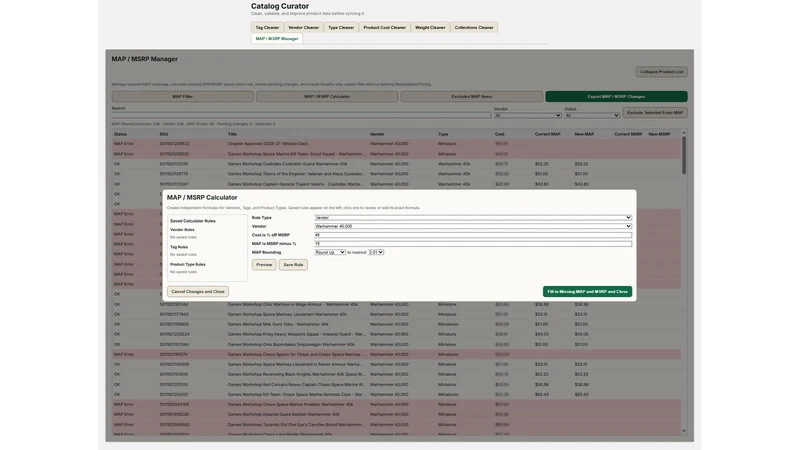Click the Tag Rules heading in saved rules
The height and width of the screenshot is (450, 800).
tap(179, 247)
